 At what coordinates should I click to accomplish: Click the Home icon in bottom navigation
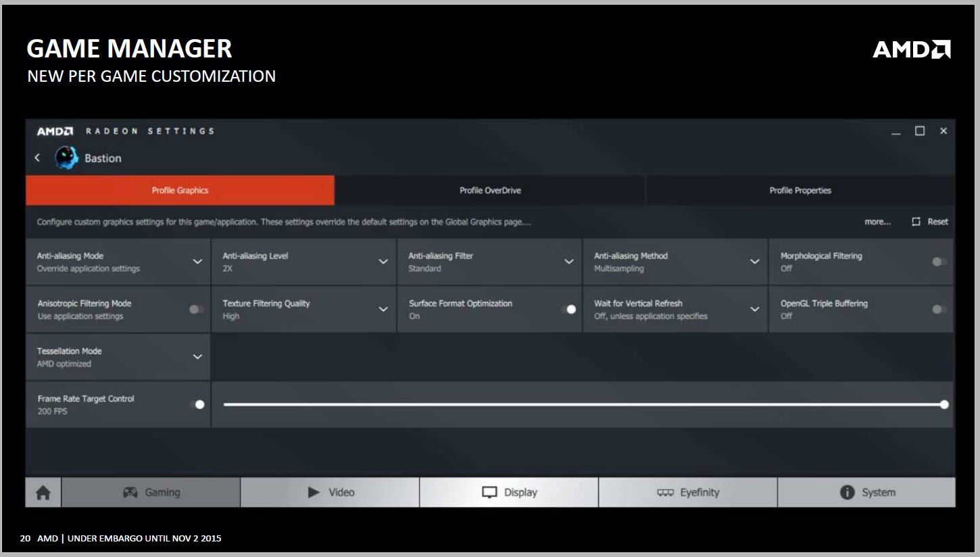coord(43,493)
